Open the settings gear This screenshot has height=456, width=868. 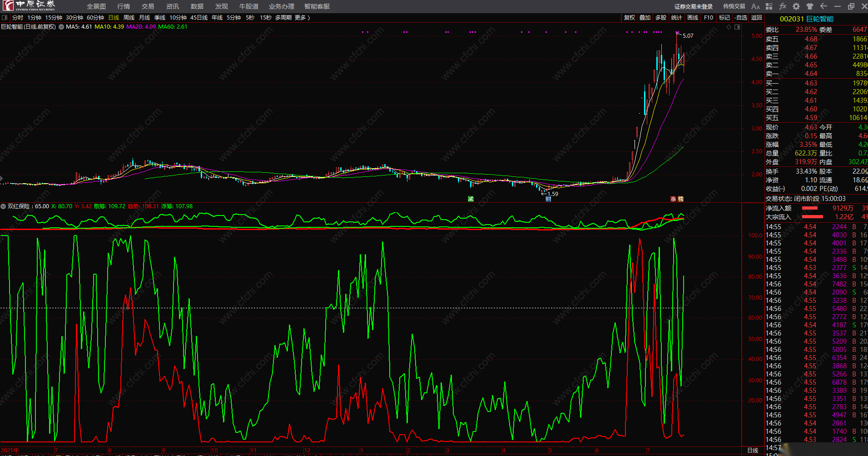796,6
